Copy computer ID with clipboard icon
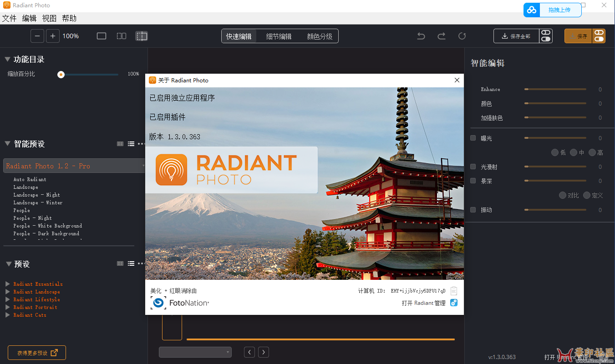The height and width of the screenshot is (364, 615). coord(453,291)
